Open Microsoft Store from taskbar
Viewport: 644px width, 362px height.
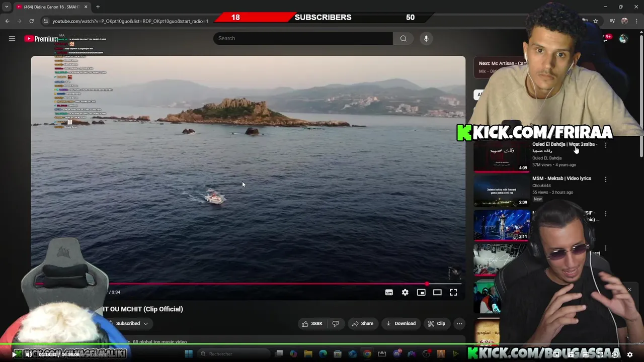pyautogui.click(x=338, y=354)
